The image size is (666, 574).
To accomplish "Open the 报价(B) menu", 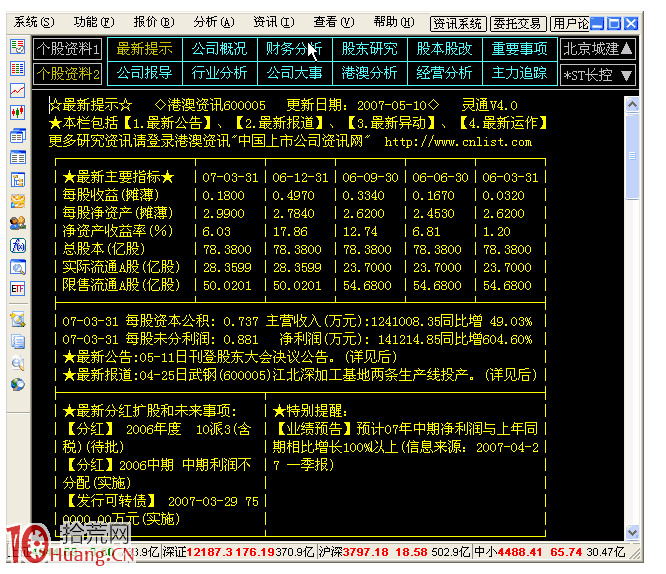I will 154,22.
